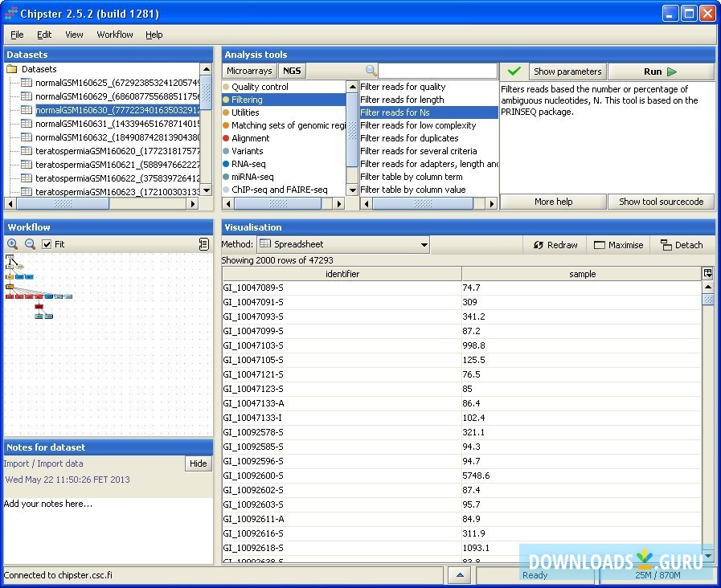The image size is (721, 588).
Task: Open the Edit menu
Action: click(44, 35)
